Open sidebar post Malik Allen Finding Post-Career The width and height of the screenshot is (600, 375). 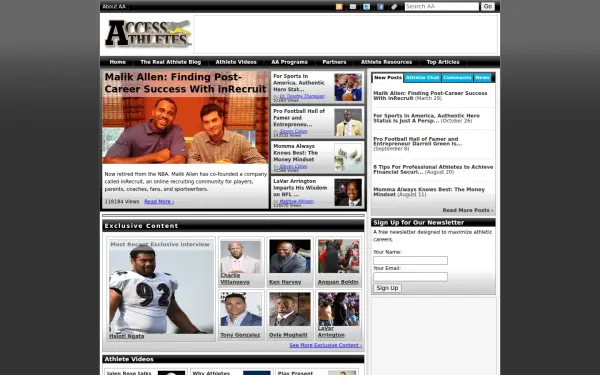coord(430,96)
